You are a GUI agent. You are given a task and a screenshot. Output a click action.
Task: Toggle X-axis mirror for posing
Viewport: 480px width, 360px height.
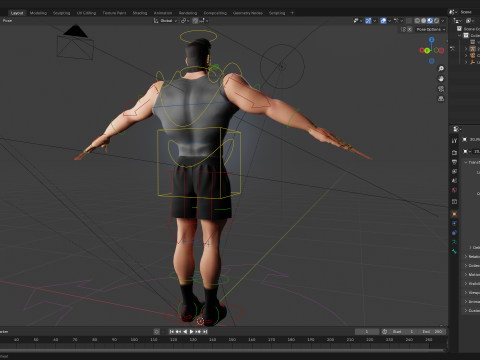pos(409,29)
